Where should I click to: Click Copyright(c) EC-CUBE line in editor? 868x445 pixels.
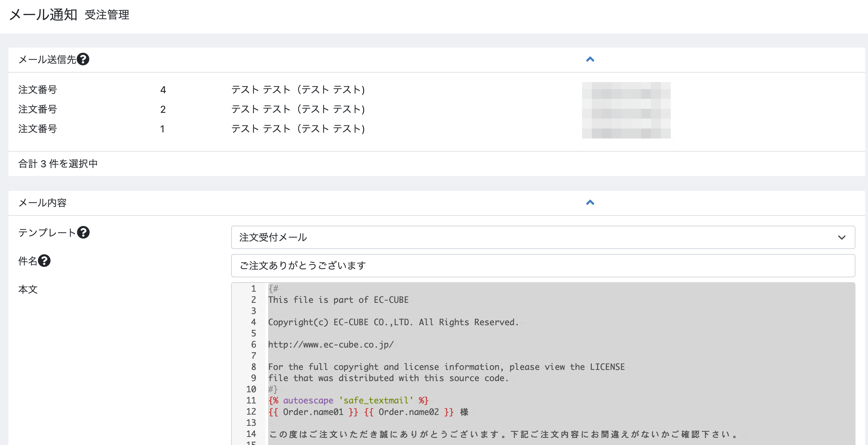(x=393, y=322)
